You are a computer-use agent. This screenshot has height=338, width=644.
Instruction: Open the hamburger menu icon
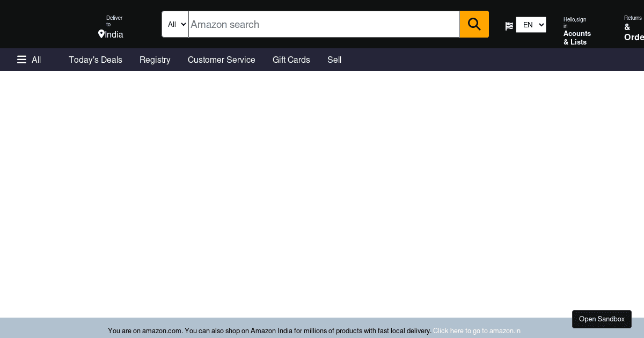click(21, 60)
